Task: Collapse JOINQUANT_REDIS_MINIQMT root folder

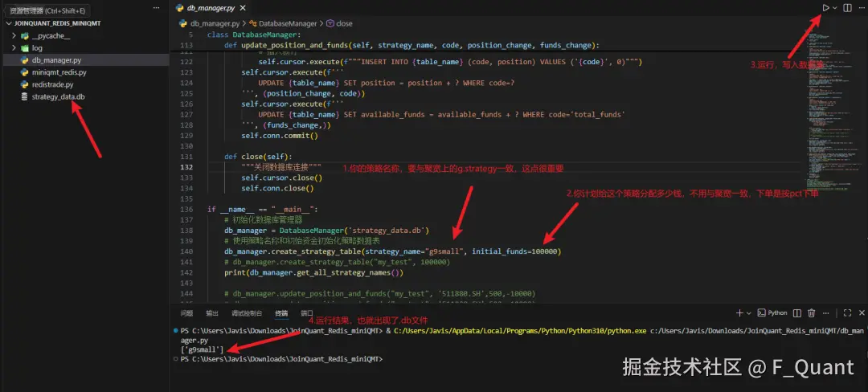Action: [9, 24]
